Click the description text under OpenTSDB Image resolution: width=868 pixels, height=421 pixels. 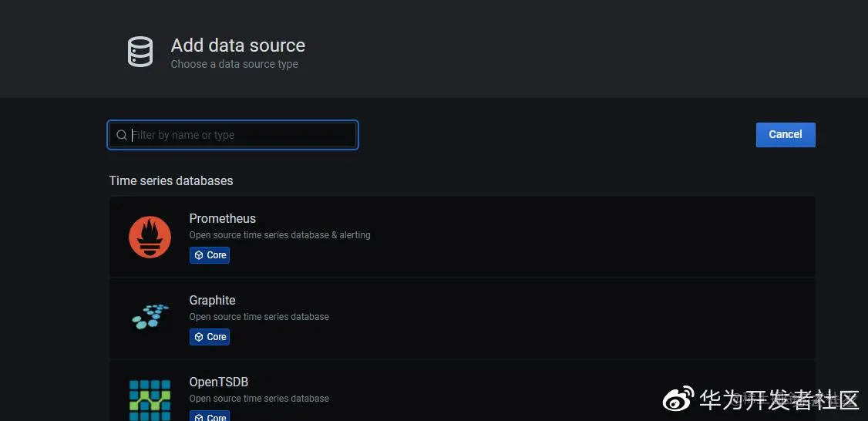(x=259, y=399)
